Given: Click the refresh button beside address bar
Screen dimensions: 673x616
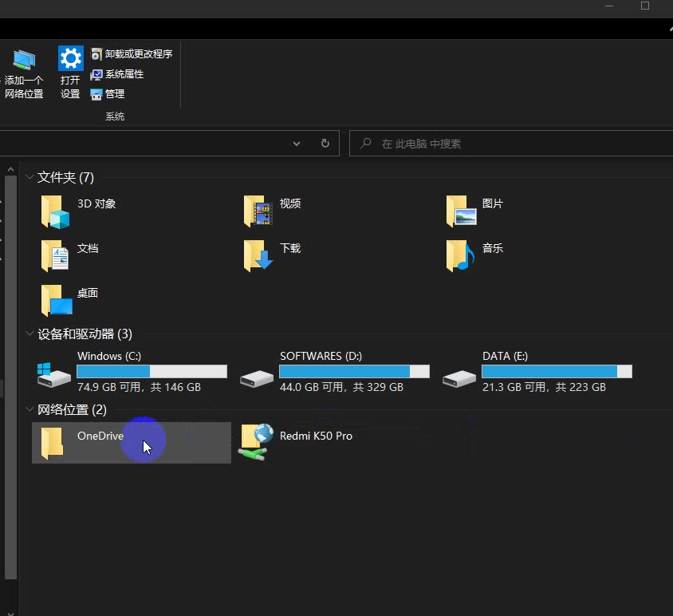Looking at the screenshot, I should [325, 144].
